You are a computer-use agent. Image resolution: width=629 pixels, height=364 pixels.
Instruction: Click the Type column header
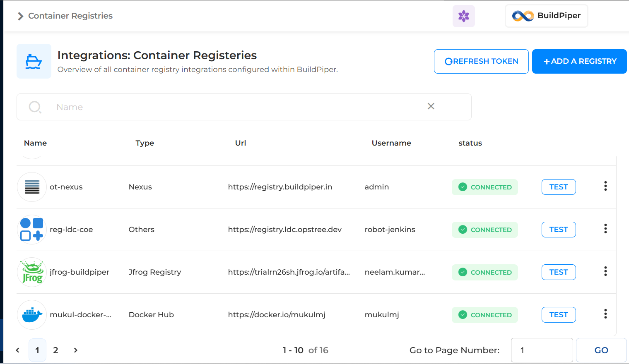tap(145, 143)
